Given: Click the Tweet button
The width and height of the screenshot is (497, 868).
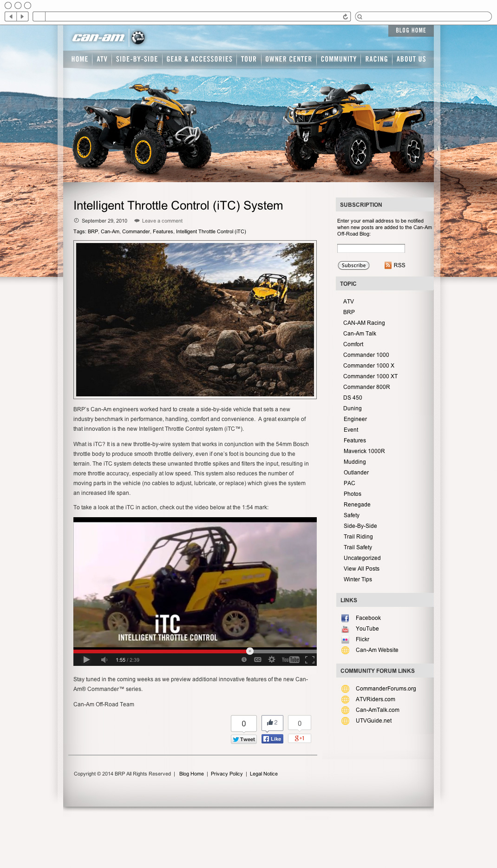Looking at the screenshot, I should coord(244,739).
